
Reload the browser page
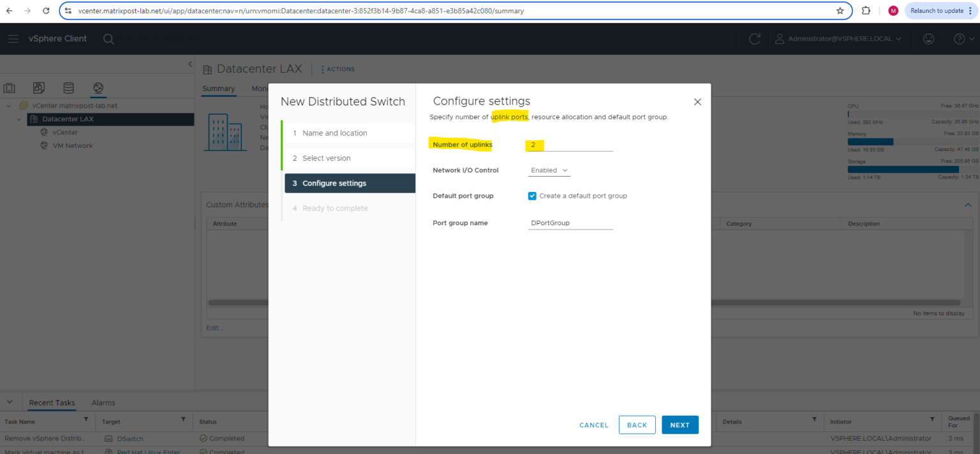(x=46, y=11)
